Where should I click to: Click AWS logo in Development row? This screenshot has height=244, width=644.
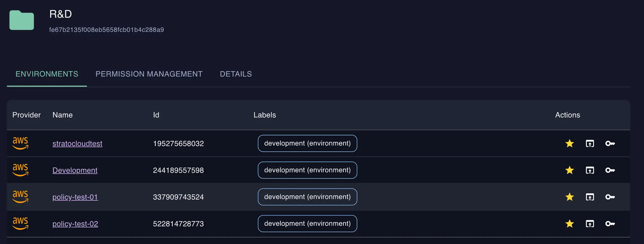point(20,170)
